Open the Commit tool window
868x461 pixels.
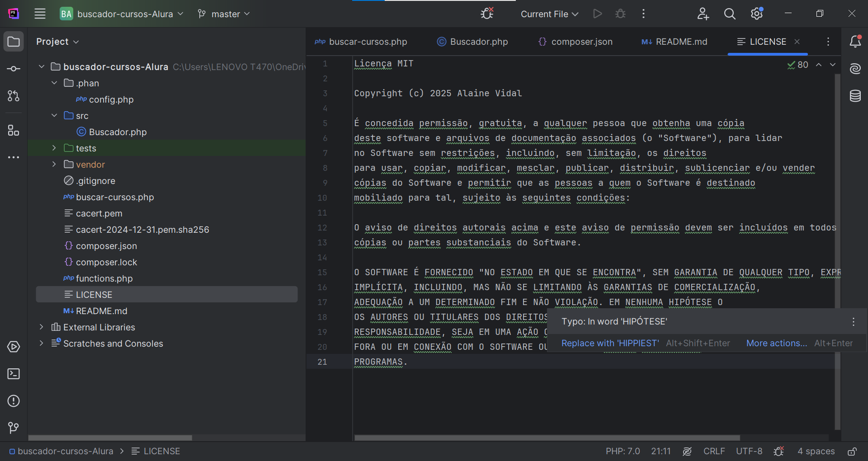point(14,69)
